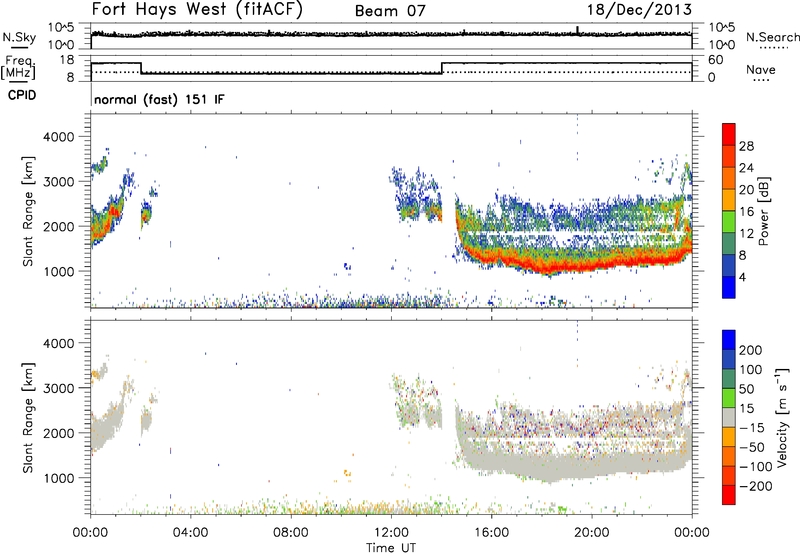Click the 'N.Sky' legend label
Viewport: 800px width, 554px height.
click(19, 37)
